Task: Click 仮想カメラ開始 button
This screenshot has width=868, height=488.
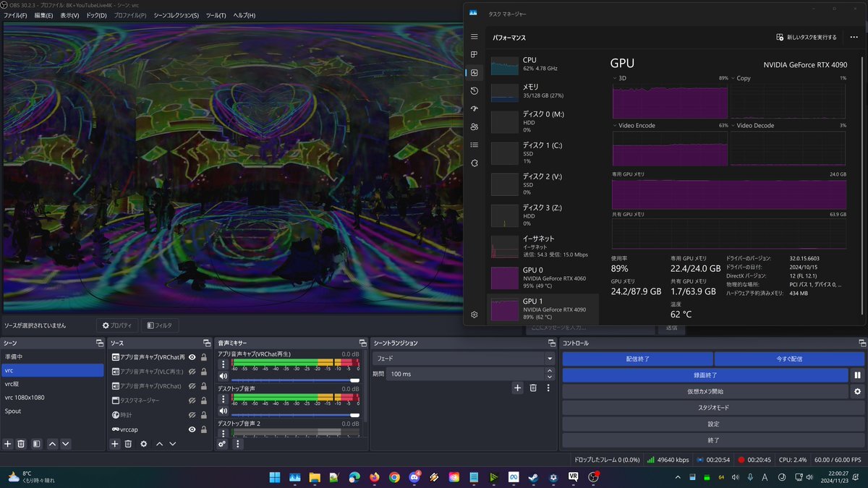Action: coord(705,391)
